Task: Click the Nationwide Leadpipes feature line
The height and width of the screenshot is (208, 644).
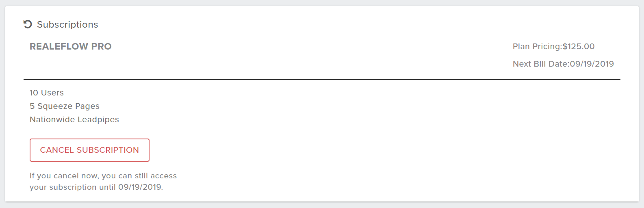Action: pos(74,119)
